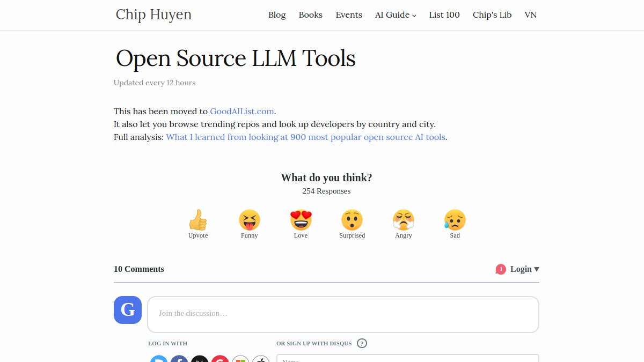Click the blue G user avatar

coord(128,310)
